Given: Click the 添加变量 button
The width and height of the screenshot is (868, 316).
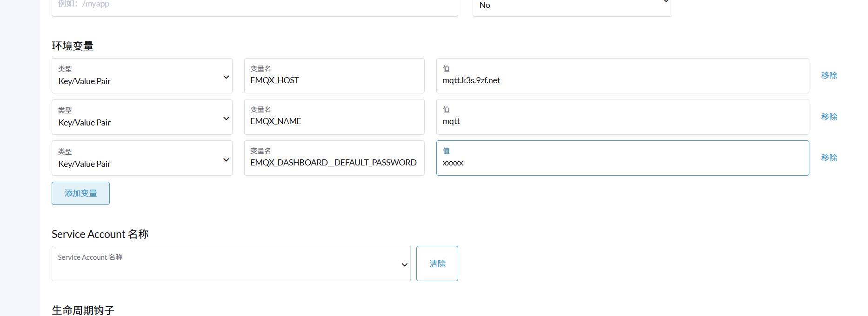Looking at the screenshot, I should tap(80, 193).
